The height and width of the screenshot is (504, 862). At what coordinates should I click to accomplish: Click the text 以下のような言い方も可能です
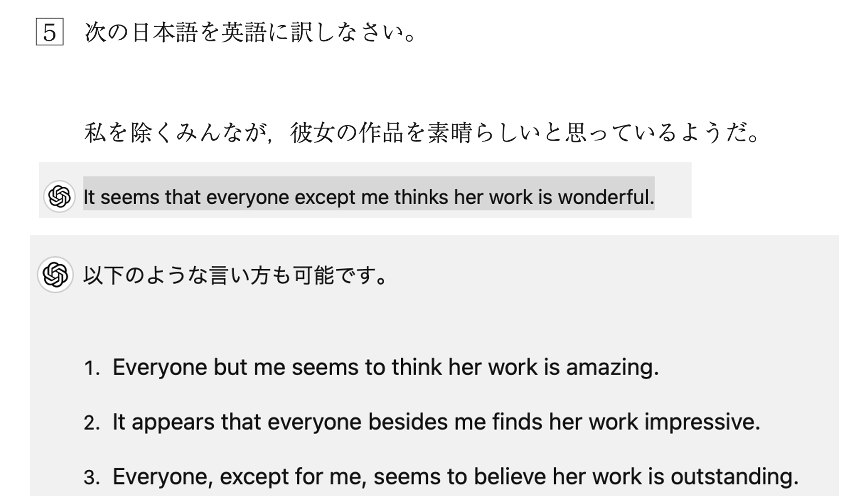(234, 275)
